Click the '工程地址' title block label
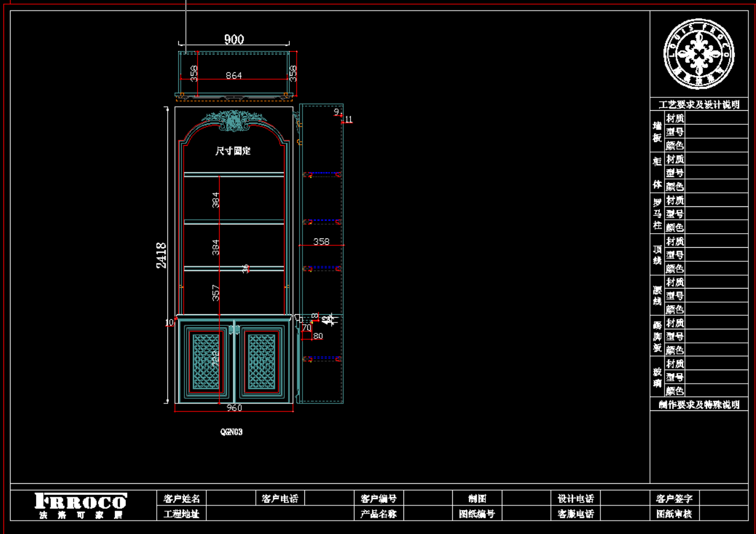The image size is (756, 534). tap(182, 514)
